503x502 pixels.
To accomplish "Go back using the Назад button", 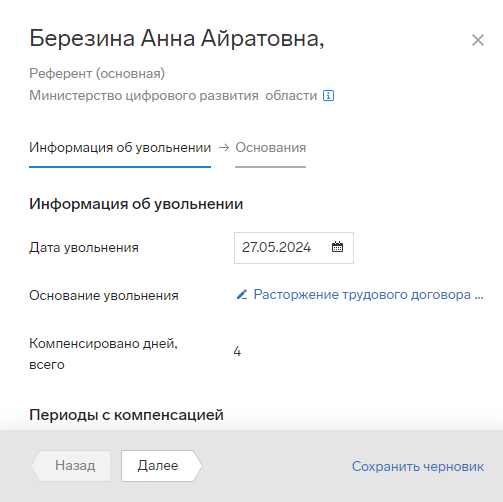I will click(x=71, y=466).
